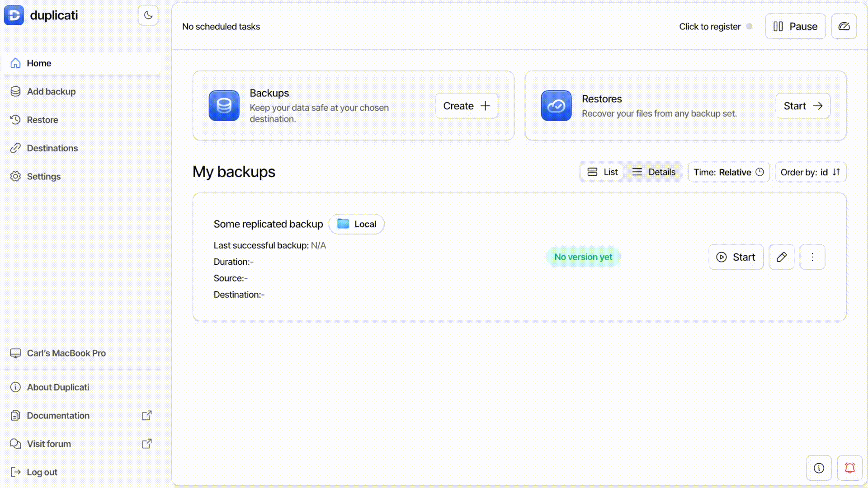The image size is (868, 488).
Task: Open the throttle speed gauge button
Action: click(844, 27)
